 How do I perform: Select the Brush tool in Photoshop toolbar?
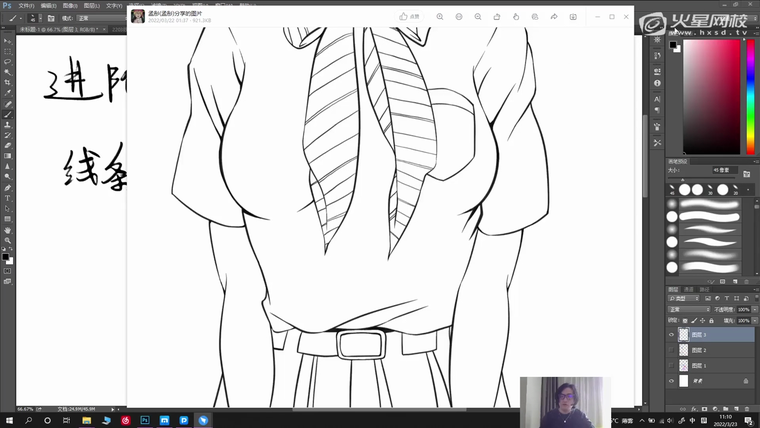pyautogui.click(x=8, y=114)
